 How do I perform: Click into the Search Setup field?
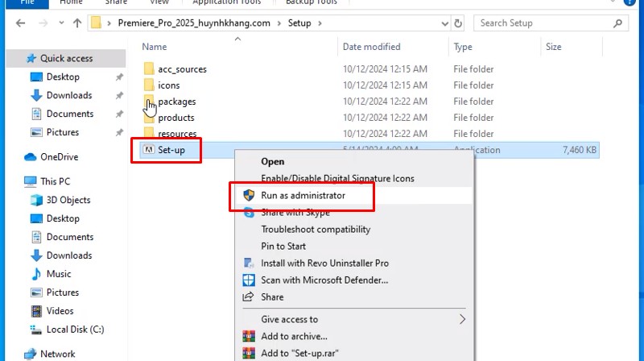pos(547,23)
